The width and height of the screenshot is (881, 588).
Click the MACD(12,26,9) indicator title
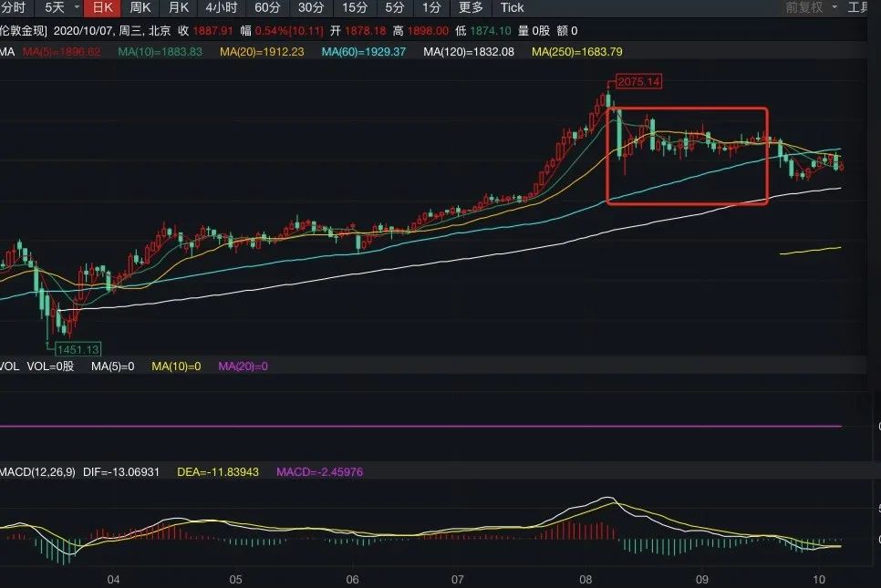pos(37,472)
